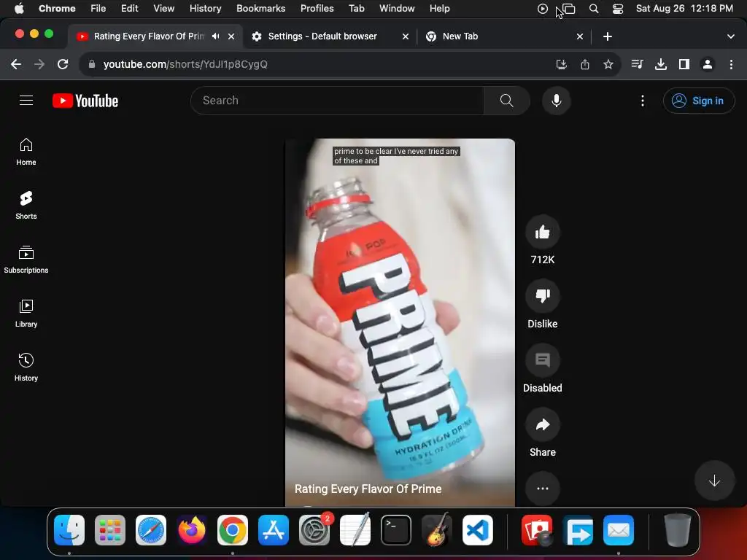Open the Chrome profile icon

tap(708, 64)
